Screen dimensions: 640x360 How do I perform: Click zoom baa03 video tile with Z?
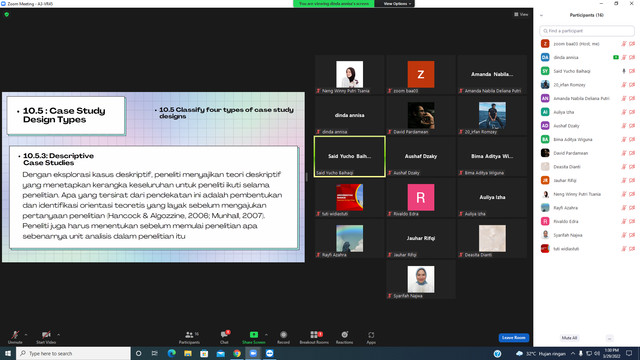coord(421,74)
